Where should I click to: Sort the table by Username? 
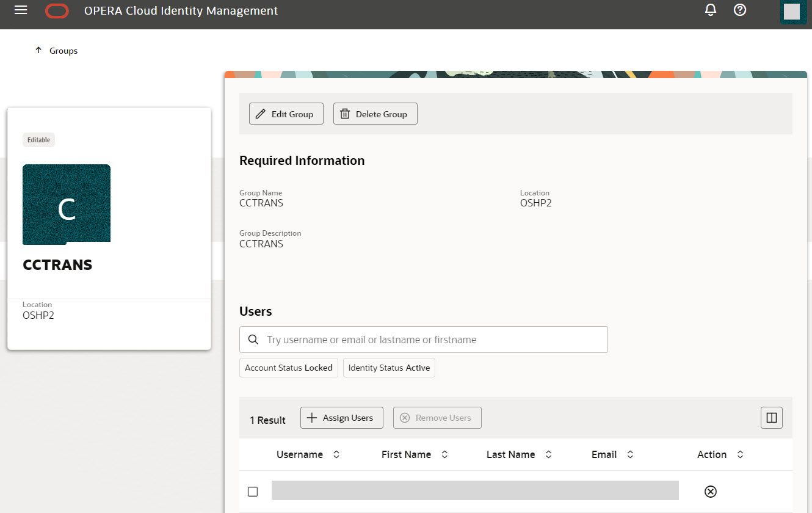coord(336,454)
